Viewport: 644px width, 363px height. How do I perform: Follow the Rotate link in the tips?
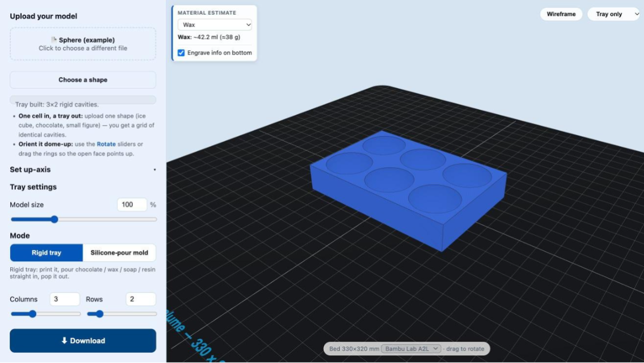(106, 144)
